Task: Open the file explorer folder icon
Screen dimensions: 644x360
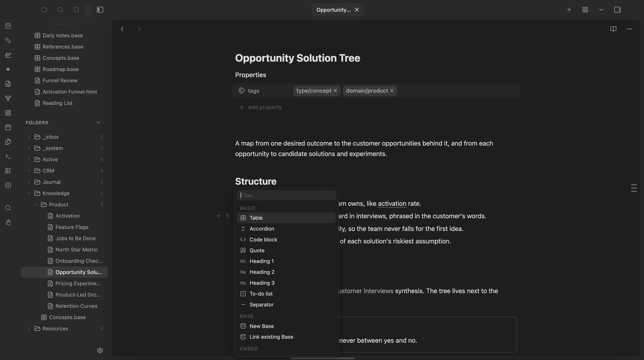Action: coord(44,10)
